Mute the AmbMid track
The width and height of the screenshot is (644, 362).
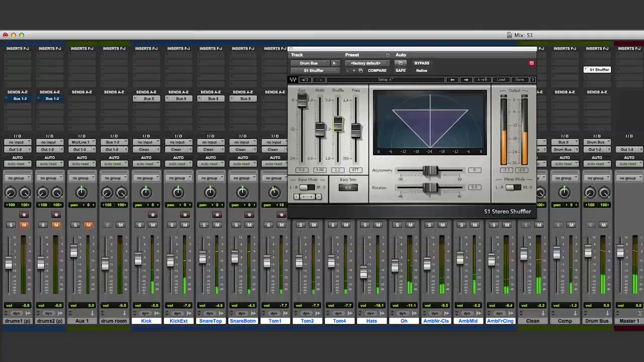coord(474,225)
